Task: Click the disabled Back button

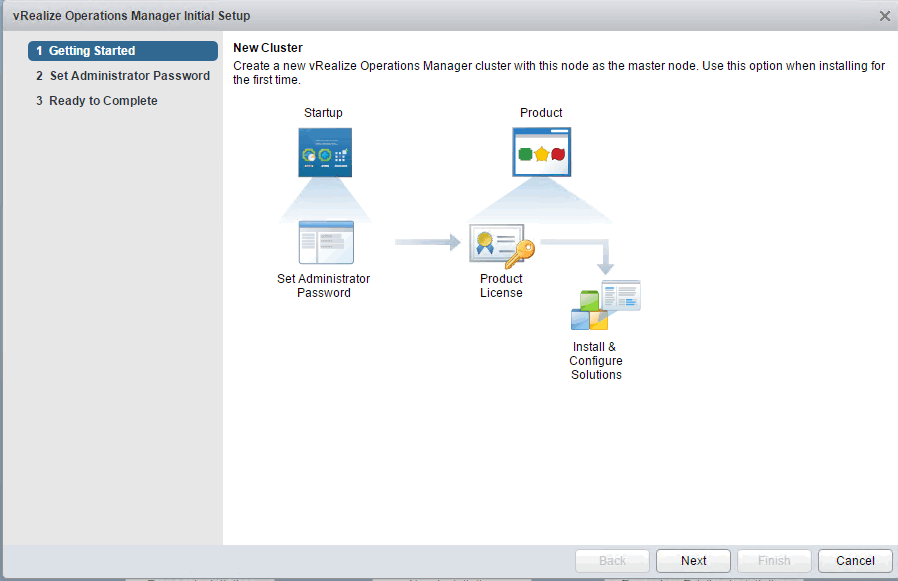Action: tap(612, 560)
